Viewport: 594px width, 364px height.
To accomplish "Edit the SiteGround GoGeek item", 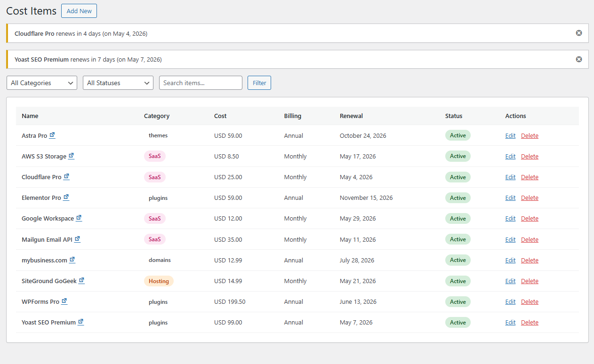I will [x=510, y=281].
